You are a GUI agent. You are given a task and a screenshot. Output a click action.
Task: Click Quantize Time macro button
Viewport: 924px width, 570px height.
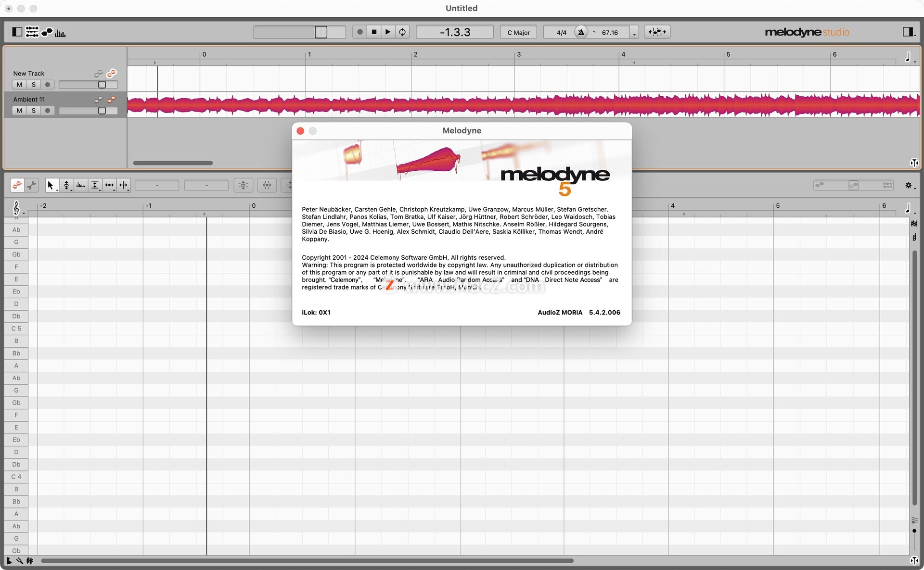click(x=267, y=185)
